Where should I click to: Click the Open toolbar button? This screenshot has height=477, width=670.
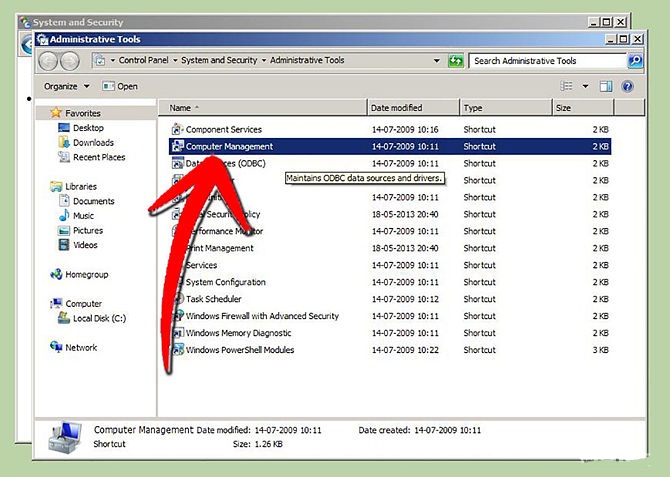point(121,86)
